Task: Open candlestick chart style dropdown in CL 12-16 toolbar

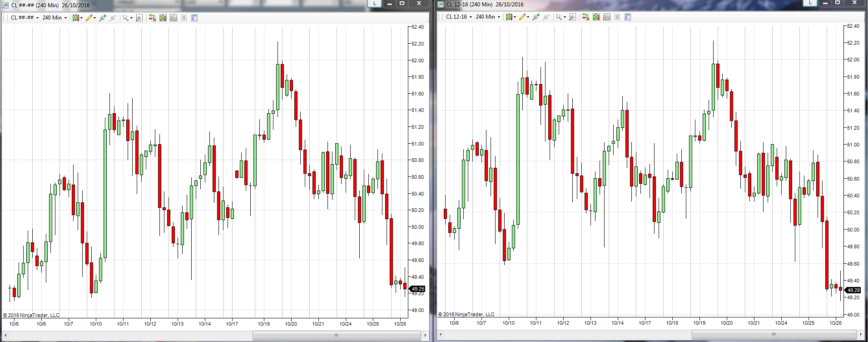Action: click(x=511, y=17)
